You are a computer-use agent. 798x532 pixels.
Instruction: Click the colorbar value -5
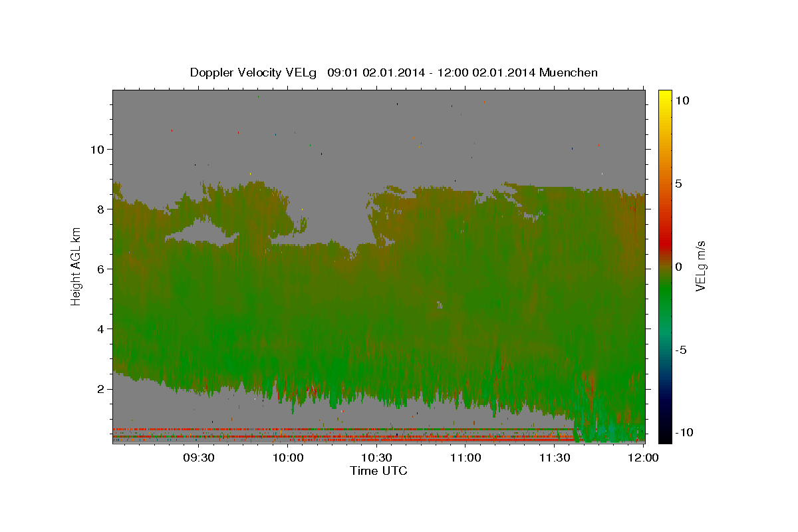point(681,349)
